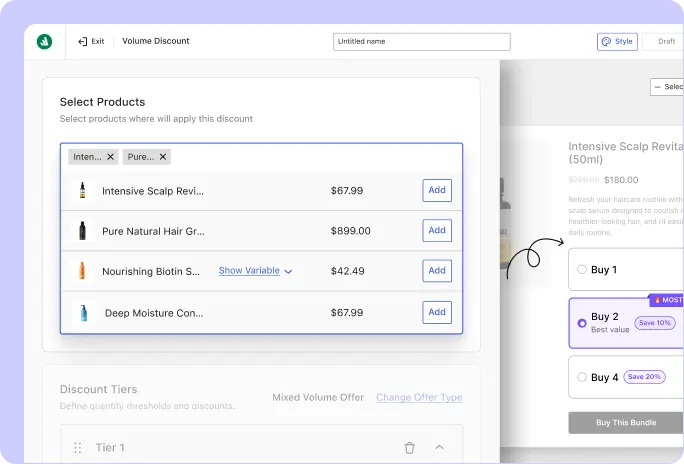Click the Nourishing Biotin orange bottle thumbnail
The width and height of the screenshot is (684, 464).
tap(82, 271)
